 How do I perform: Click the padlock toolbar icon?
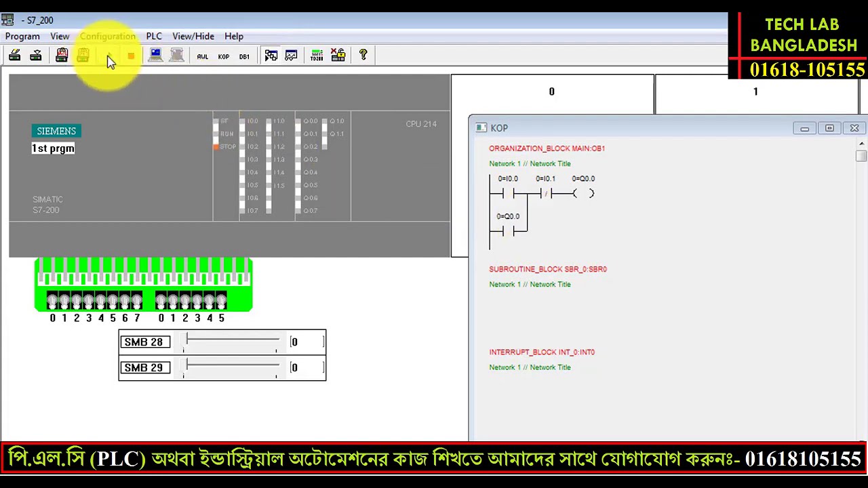click(x=338, y=56)
